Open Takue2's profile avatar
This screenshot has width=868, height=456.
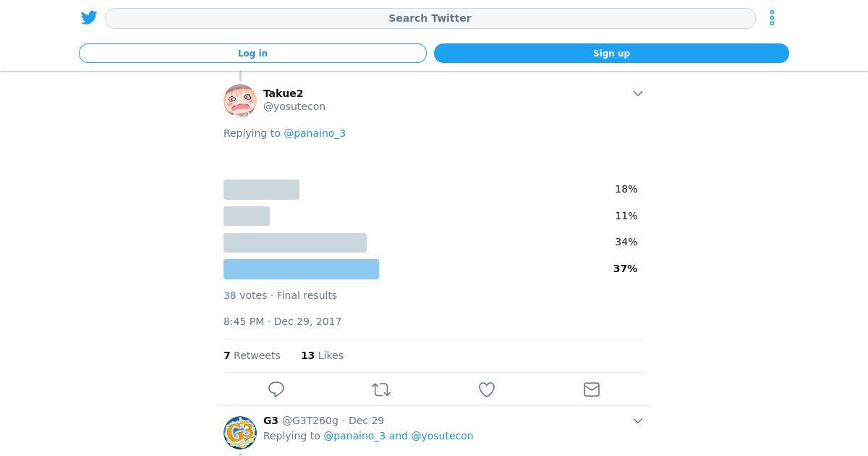pos(240,101)
